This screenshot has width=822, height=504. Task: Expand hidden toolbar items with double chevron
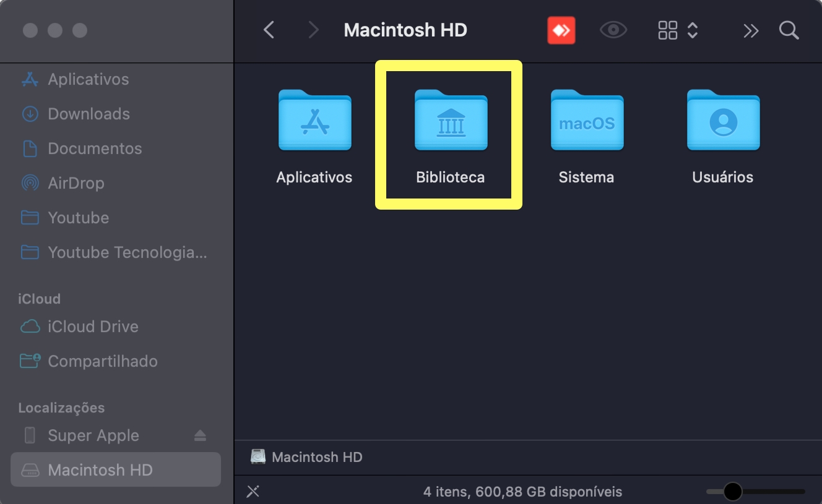(750, 31)
